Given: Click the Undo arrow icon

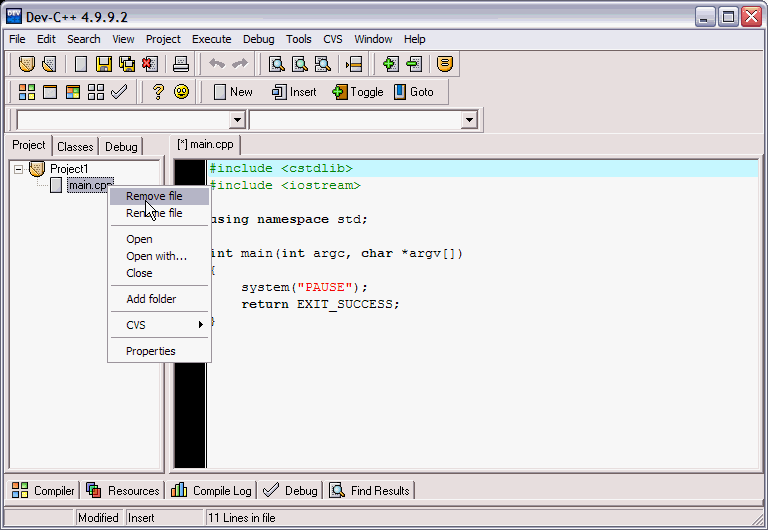Looking at the screenshot, I should point(217,64).
